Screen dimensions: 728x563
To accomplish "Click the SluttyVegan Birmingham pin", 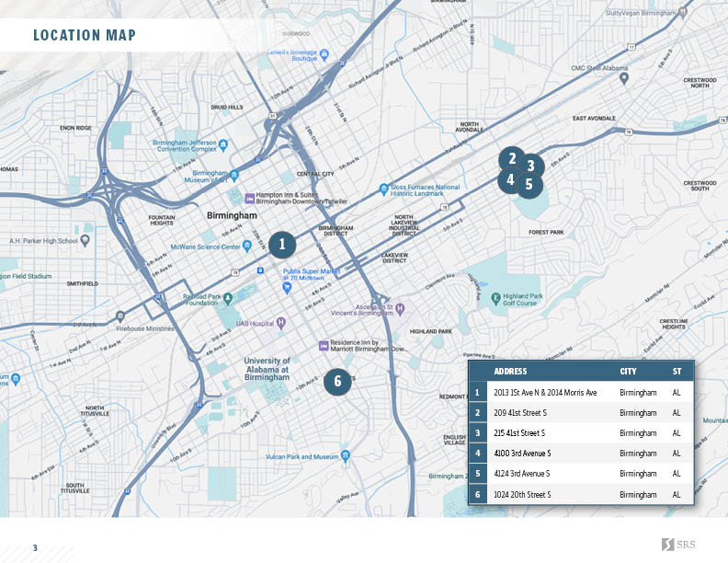I will [682, 14].
